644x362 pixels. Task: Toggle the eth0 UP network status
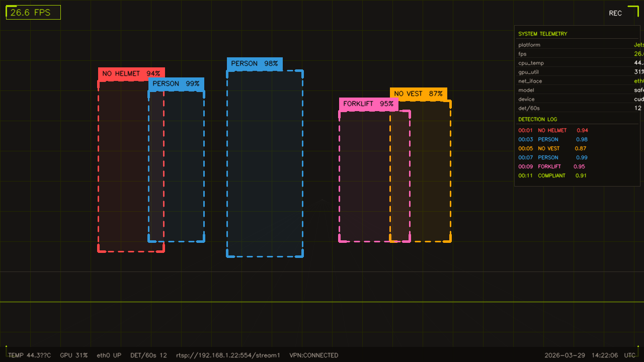(x=109, y=355)
